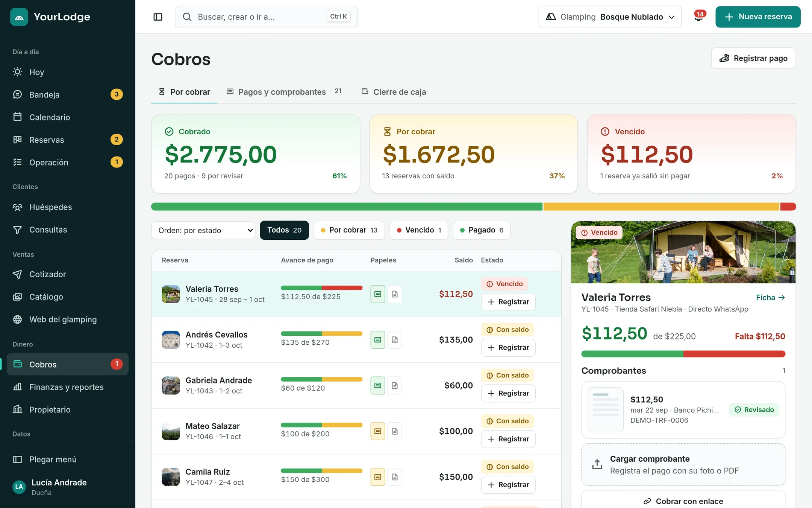Filter list by Por cobrar 13
This screenshot has width=812, height=508.
click(349, 230)
